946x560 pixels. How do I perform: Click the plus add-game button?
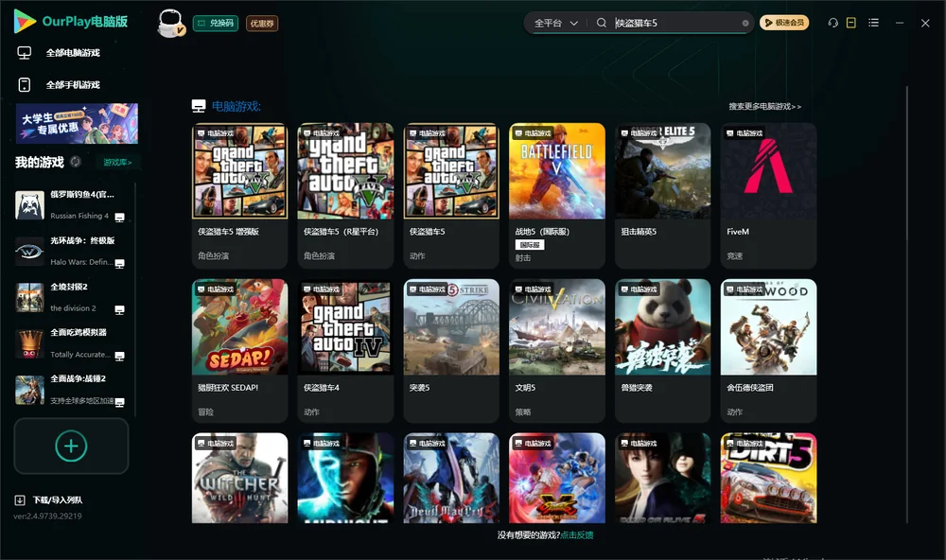tap(71, 446)
